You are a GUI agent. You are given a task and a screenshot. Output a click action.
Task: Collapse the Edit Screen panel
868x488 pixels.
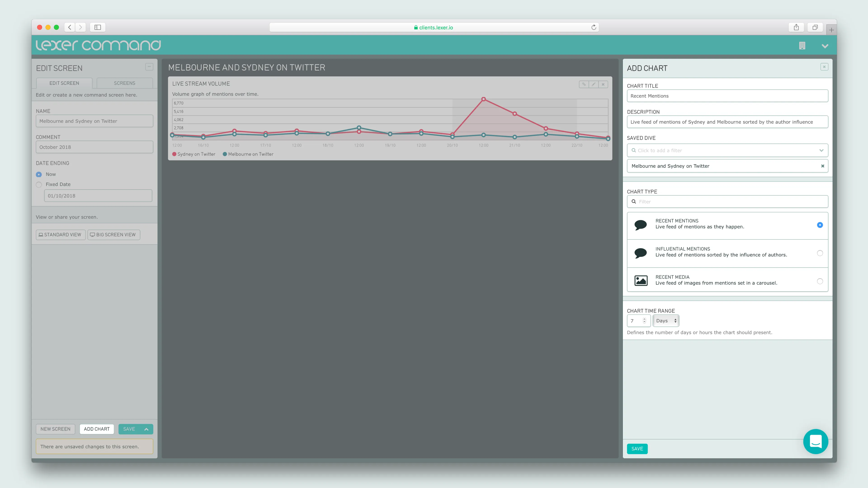click(x=149, y=67)
